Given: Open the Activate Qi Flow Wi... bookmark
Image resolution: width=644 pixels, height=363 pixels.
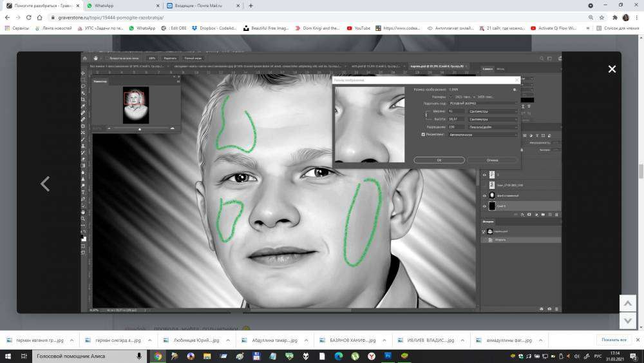Looking at the screenshot, I should point(554,28).
